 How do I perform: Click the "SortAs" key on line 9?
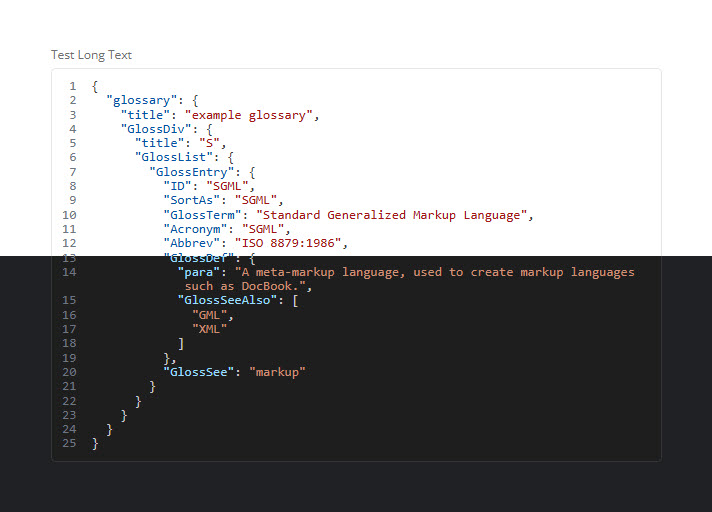192,200
